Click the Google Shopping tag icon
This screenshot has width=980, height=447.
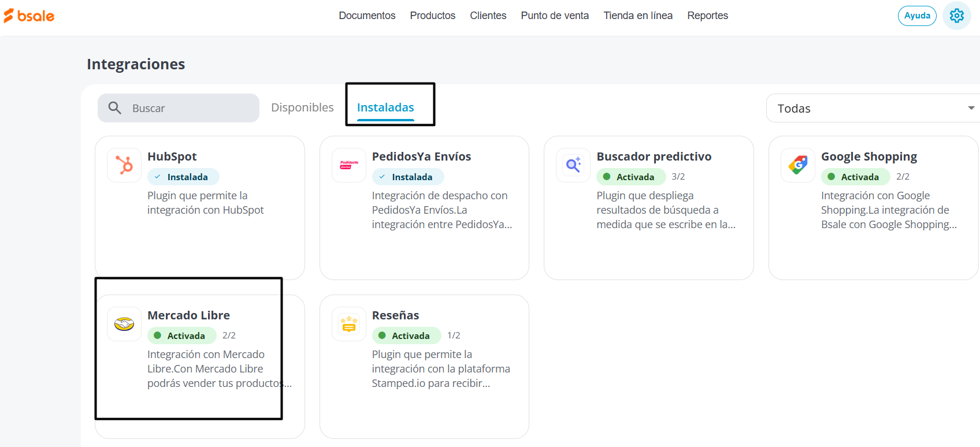(798, 165)
